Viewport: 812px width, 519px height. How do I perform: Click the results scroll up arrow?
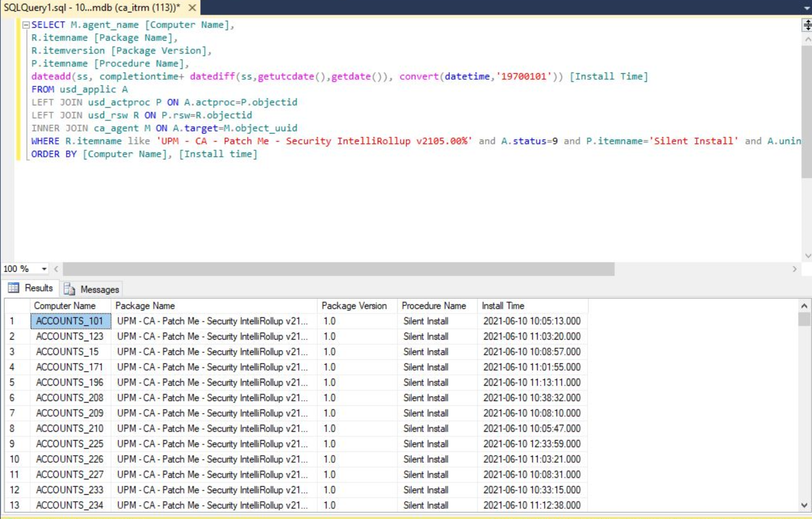click(804, 306)
